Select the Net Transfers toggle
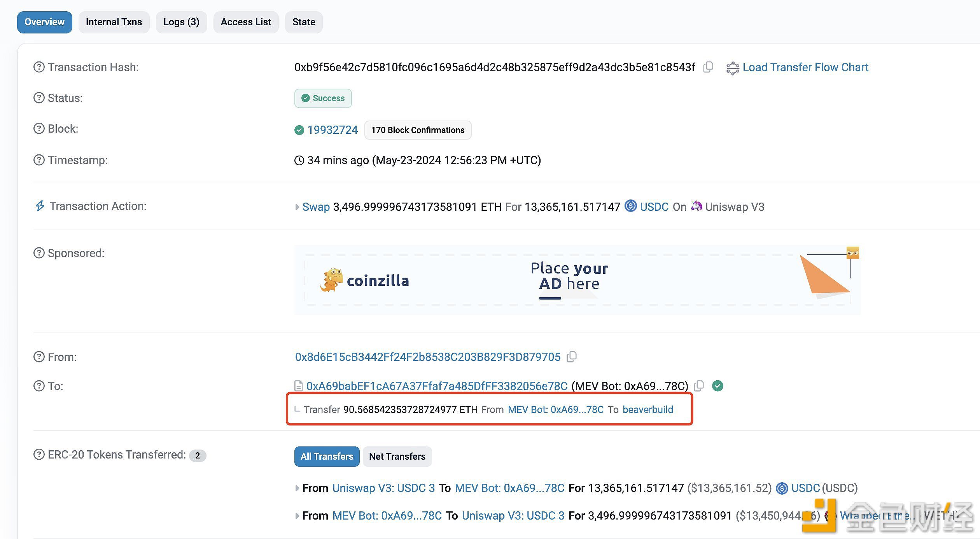Viewport: 980px width, 539px height. 397,456
